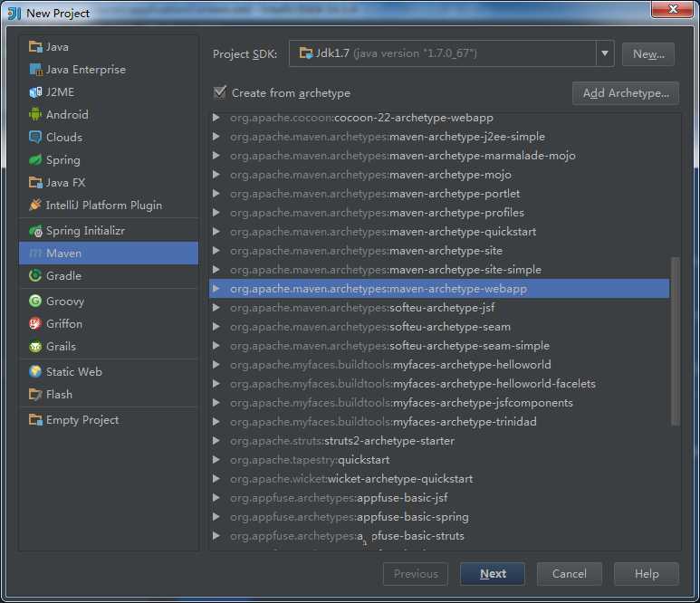Image resolution: width=700 pixels, height=603 pixels.
Task: Select maven-archetype-portlet archetype
Action: (x=439, y=193)
